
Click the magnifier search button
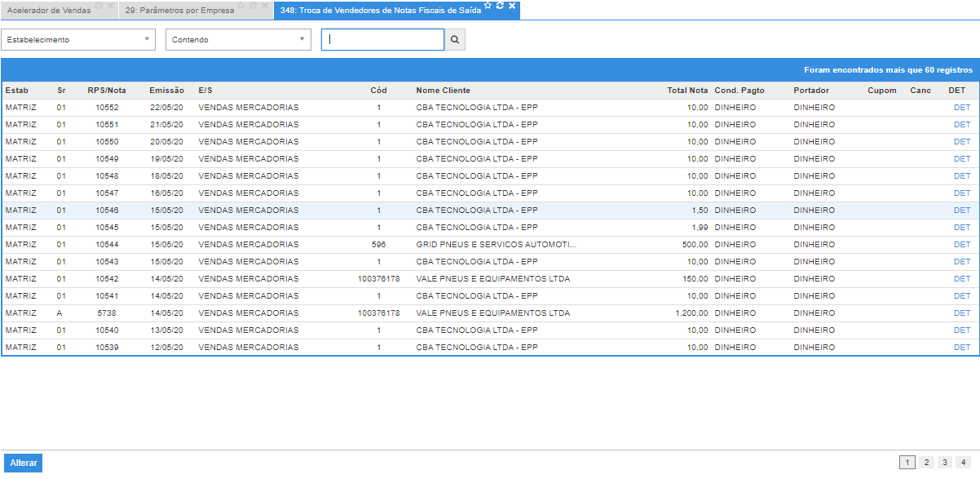coord(455,39)
